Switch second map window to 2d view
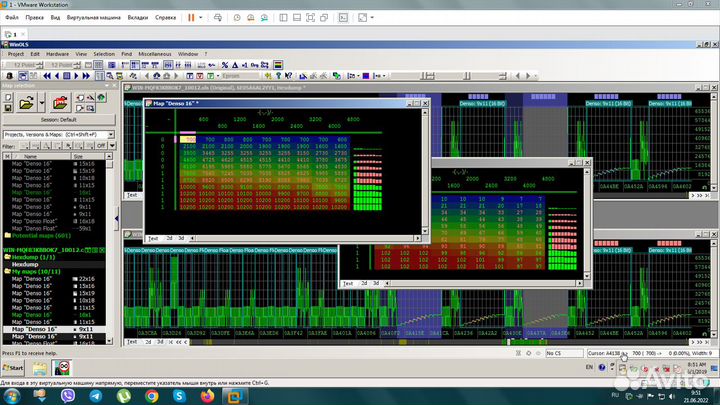This screenshot has width=720, height=405. click(x=364, y=283)
